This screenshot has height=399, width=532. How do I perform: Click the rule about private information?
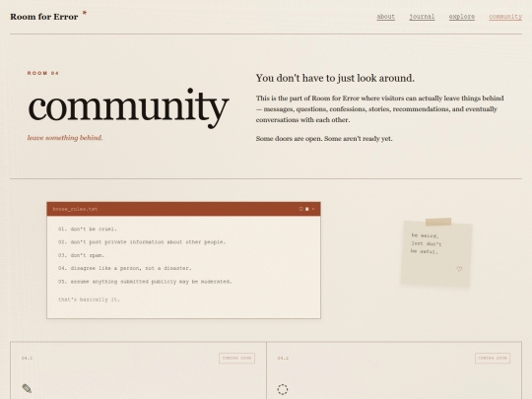click(x=142, y=242)
